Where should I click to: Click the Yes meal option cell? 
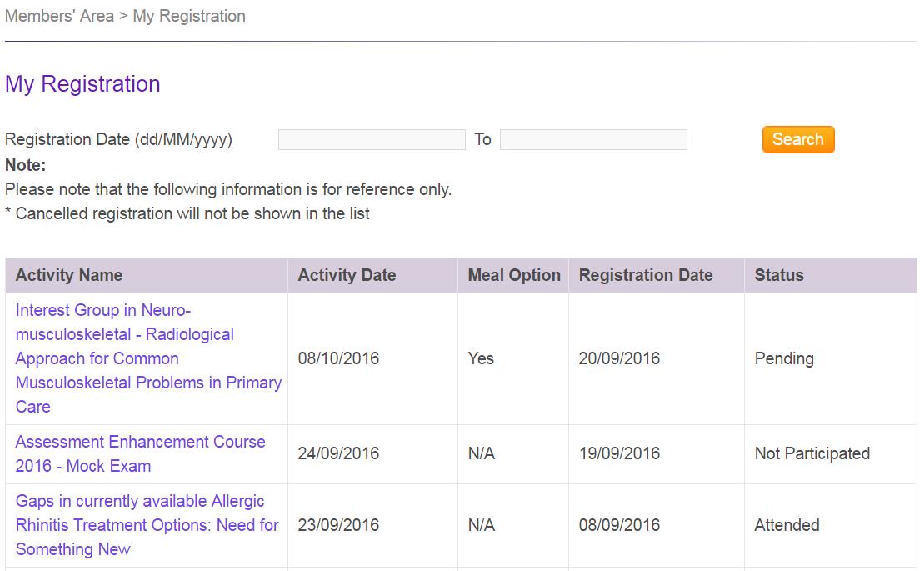point(481,358)
